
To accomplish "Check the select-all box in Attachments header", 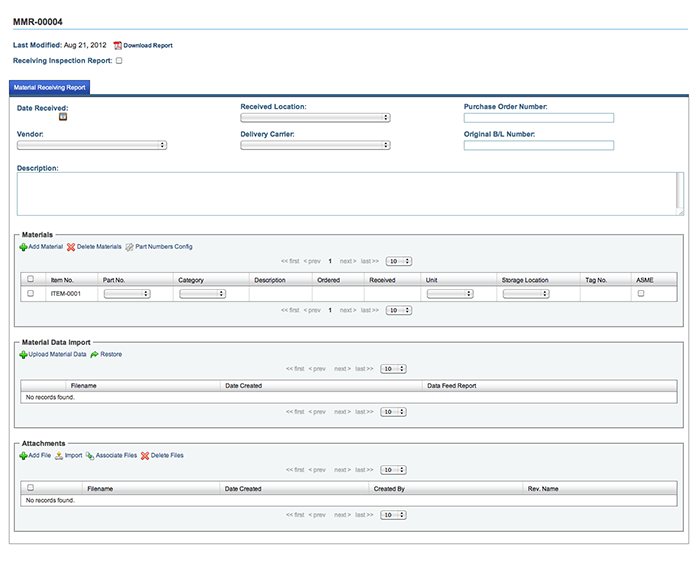I will click(x=30, y=488).
